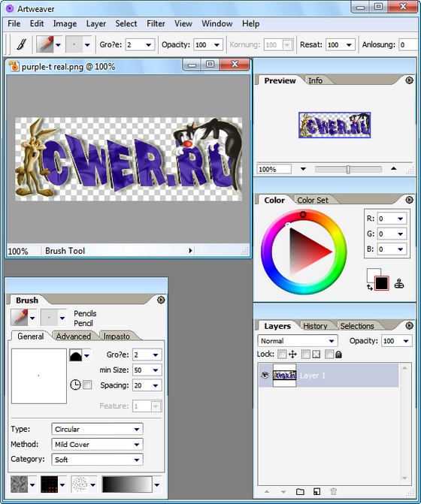Select the Layer 1 row thumbnail
Image resolution: width=421 pixels, height=504 pixels.
(284, 375)
